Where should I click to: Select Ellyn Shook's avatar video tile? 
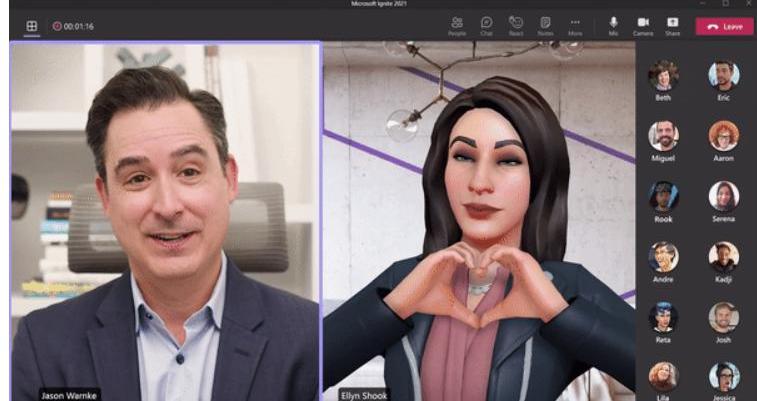(479, 221)
